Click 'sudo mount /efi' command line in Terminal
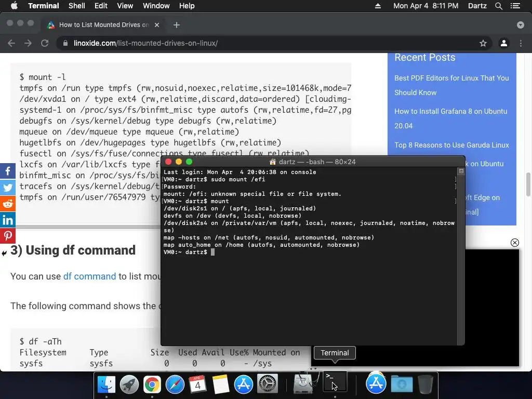 tap(238, 179)
